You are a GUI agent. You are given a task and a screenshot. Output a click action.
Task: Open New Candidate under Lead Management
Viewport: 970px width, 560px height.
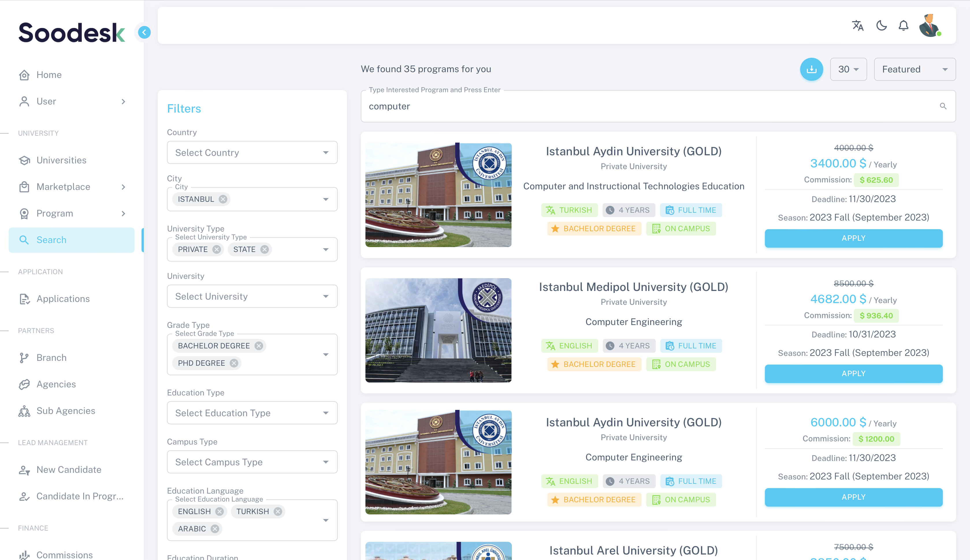(68, 470)
